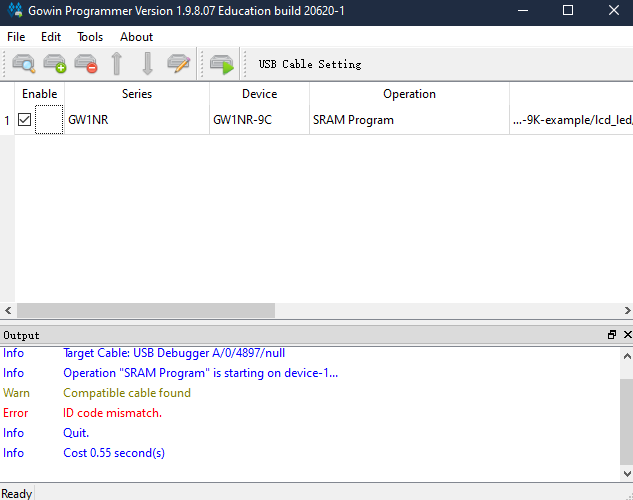This screenshot has width=633, height=500.
Task: Edit device configuration pencil icon
Action: pos(178,64)
